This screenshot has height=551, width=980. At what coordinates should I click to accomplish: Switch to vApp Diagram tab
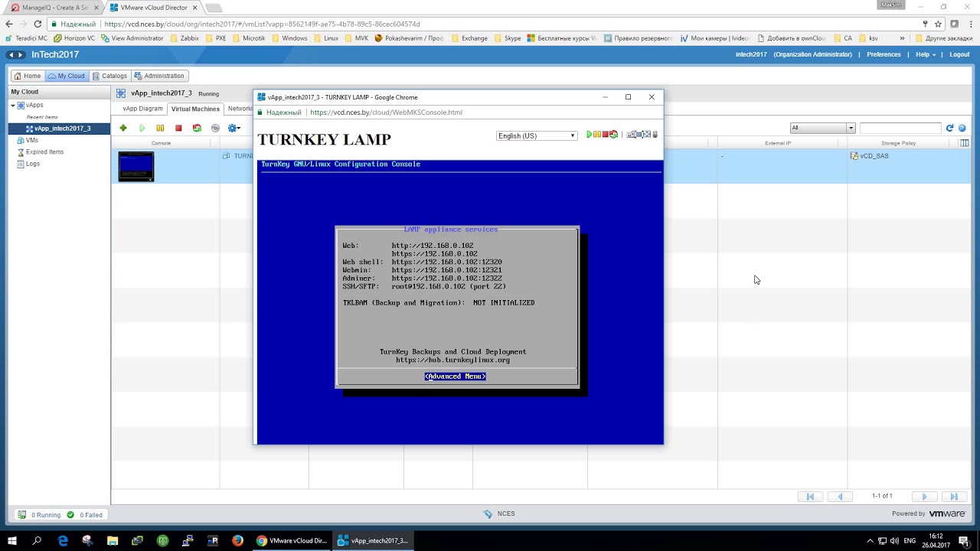click(x=143, y=109)
